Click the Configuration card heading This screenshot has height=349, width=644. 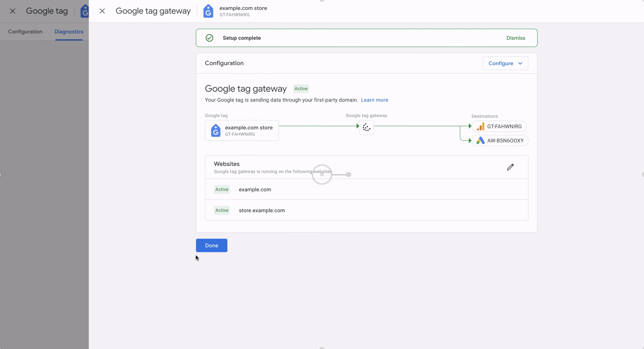coord(224,63)
